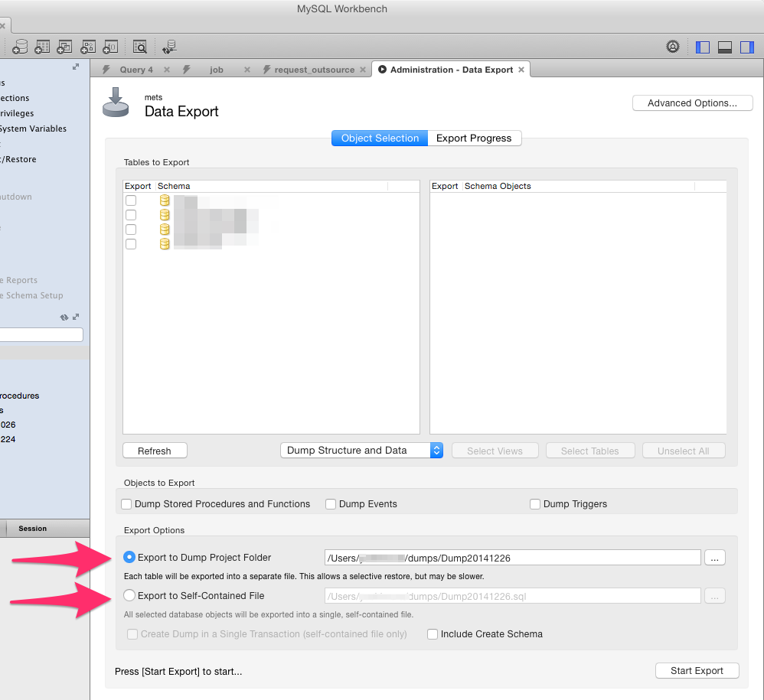Viewport: 764px width, 700px height.
Task: Click the Schema Objects column header
Action: [x=579, y=186]
